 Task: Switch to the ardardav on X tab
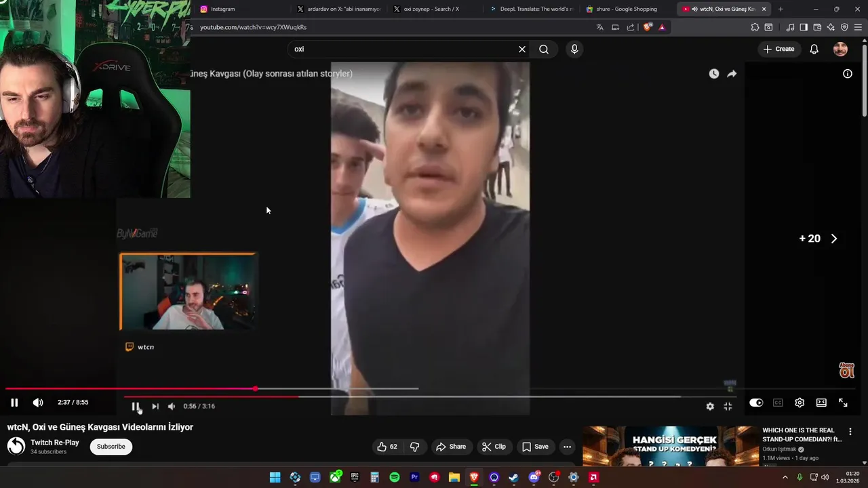(339, 9)
